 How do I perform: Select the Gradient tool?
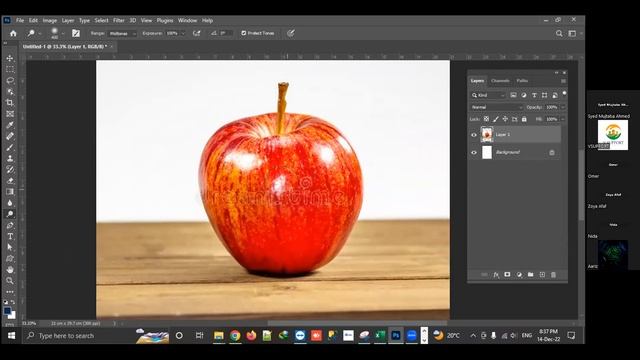(x=10, y=191)
